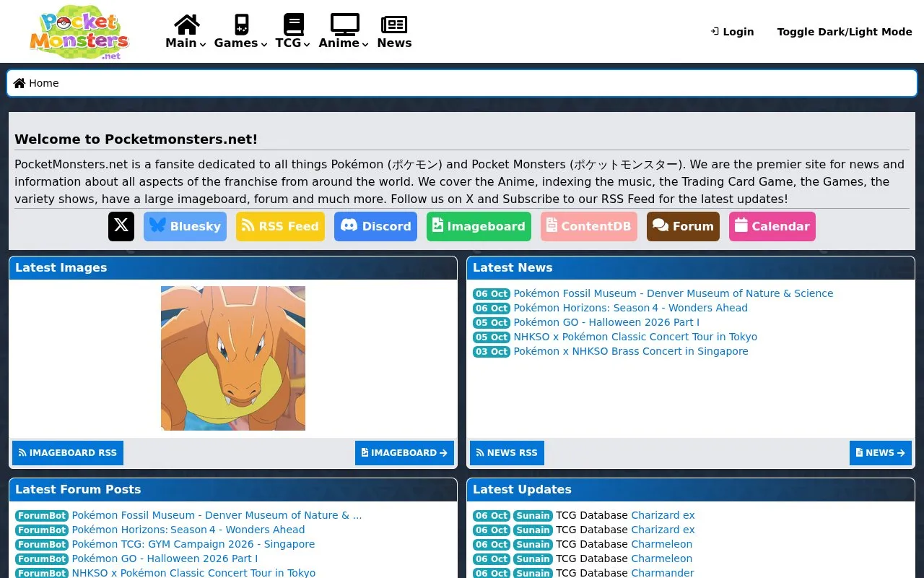This screenshot has width=924, height=578.
Task: Expand the Anime menu chevron
Action: click(x=365, y=45)
